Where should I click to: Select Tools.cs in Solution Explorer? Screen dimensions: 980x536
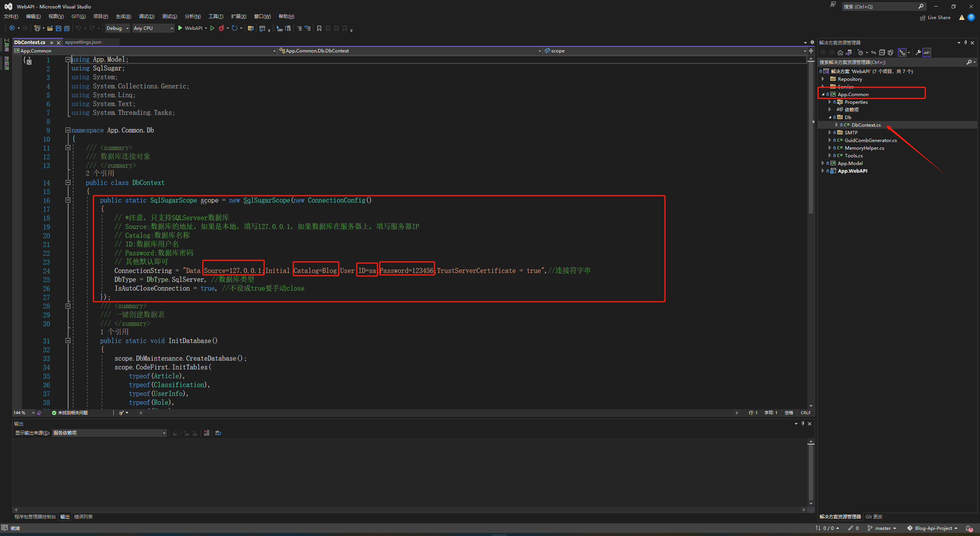(x=853, y=155)
